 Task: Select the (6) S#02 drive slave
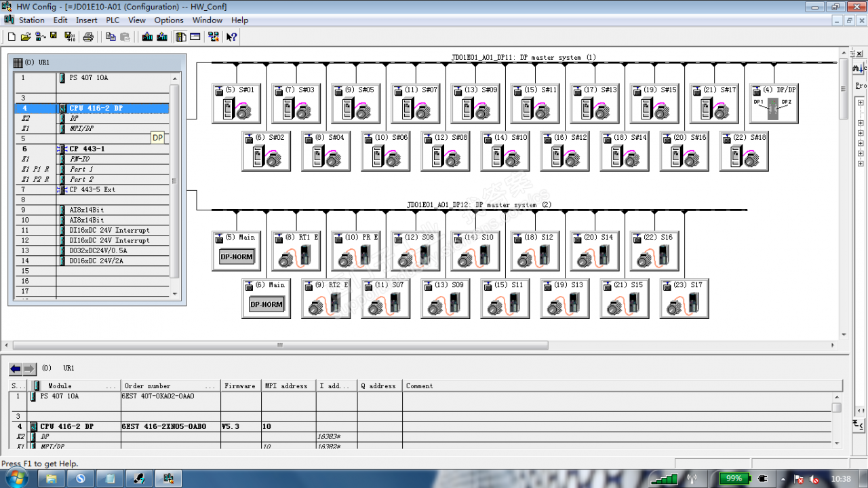(267, 151)
